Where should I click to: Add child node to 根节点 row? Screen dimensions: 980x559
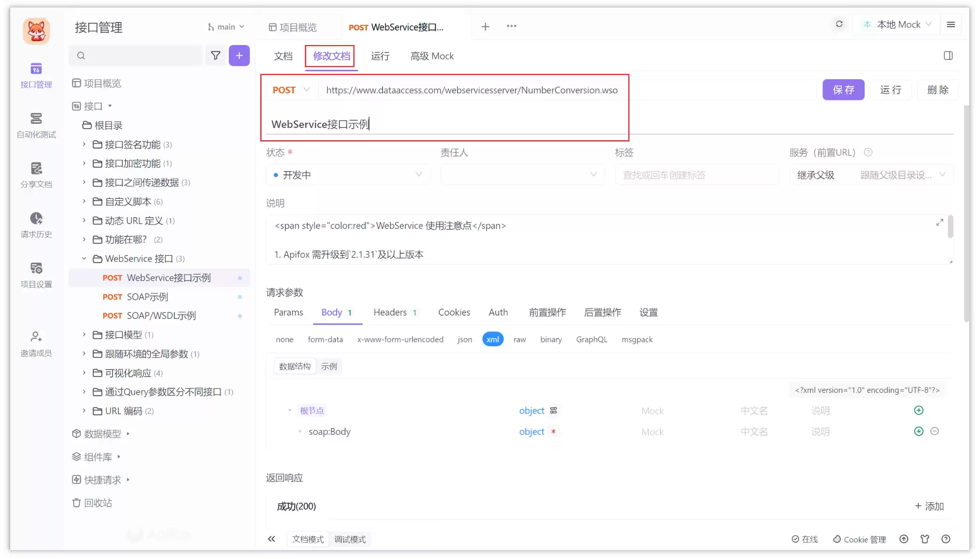pyautogui.click(x=919, y=410)
